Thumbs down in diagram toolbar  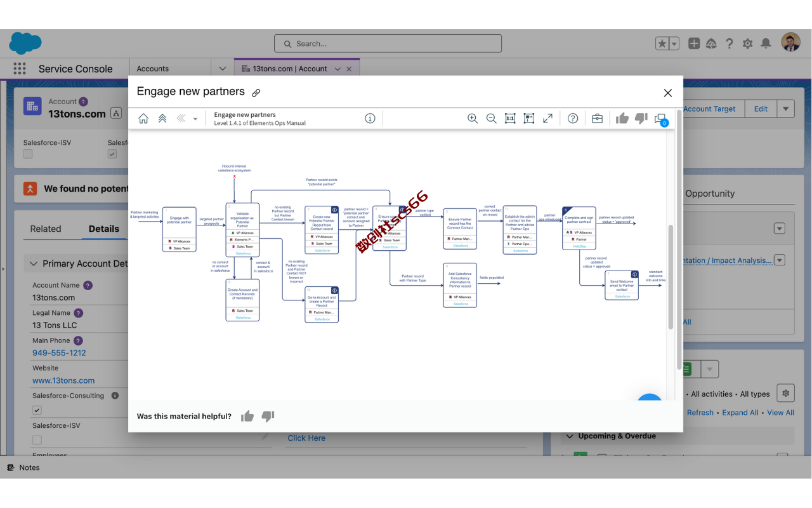(641, 119)
